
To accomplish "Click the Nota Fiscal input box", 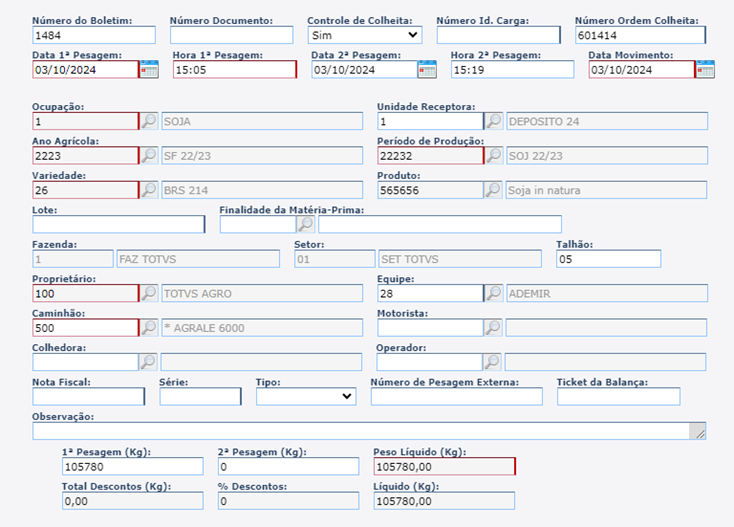I will (88, 396).
